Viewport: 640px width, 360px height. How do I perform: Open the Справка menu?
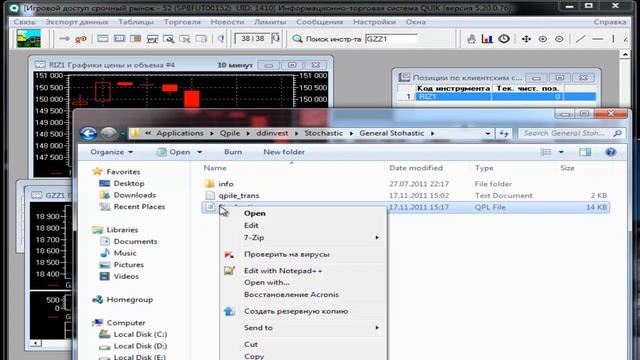(x=610, y=22)
